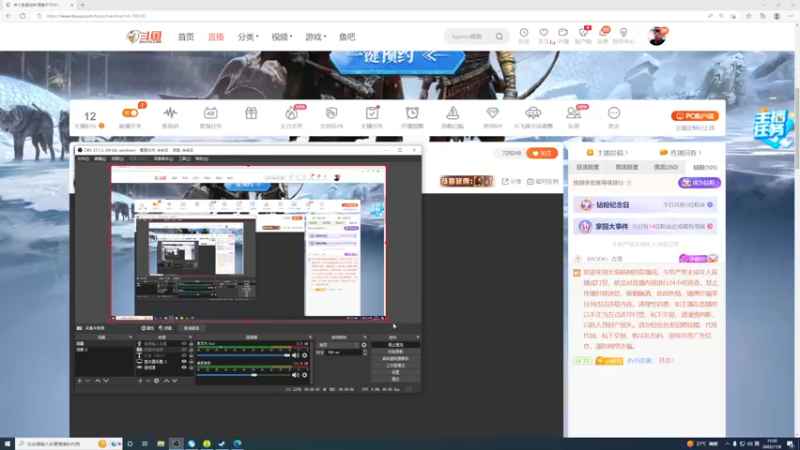Open the waveform audio icon in streamer toolbar

(170, 113)
